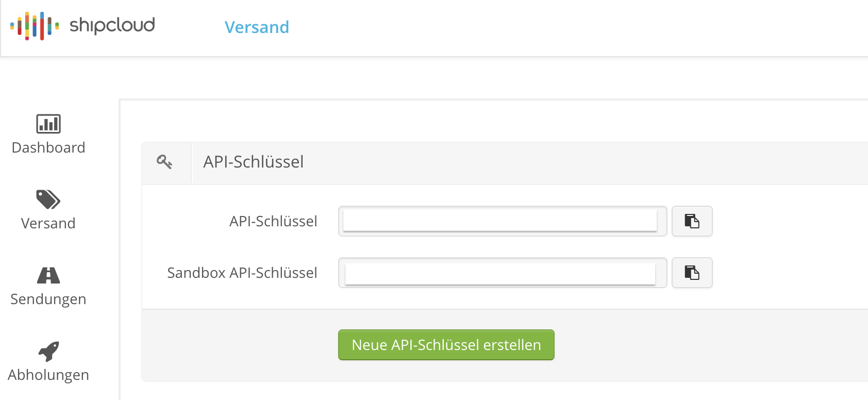
Task: Click the Sandbox API-Schlüssel field label
Action: point(242,273)
